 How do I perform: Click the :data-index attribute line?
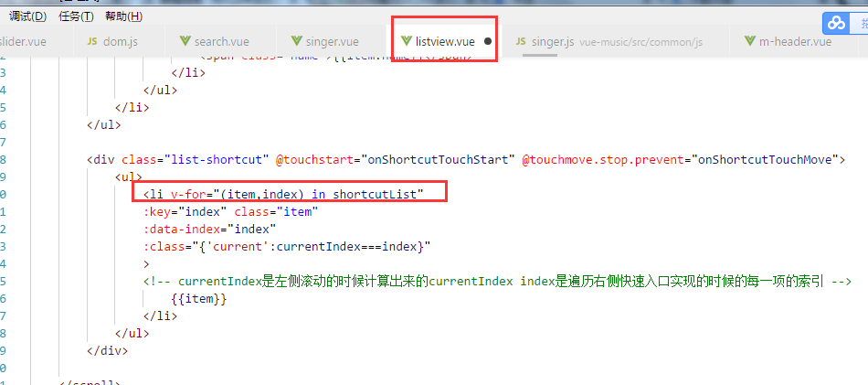pos(209,229)
